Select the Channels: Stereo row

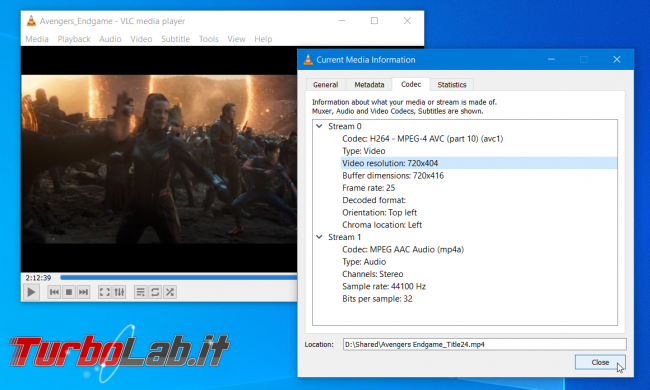click(373, 274)
